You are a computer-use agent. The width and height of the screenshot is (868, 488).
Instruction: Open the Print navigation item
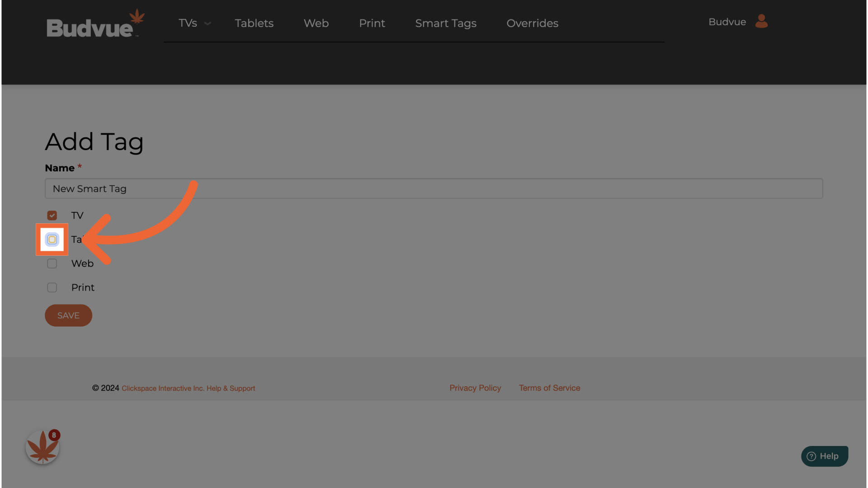(x=372, y=23)
